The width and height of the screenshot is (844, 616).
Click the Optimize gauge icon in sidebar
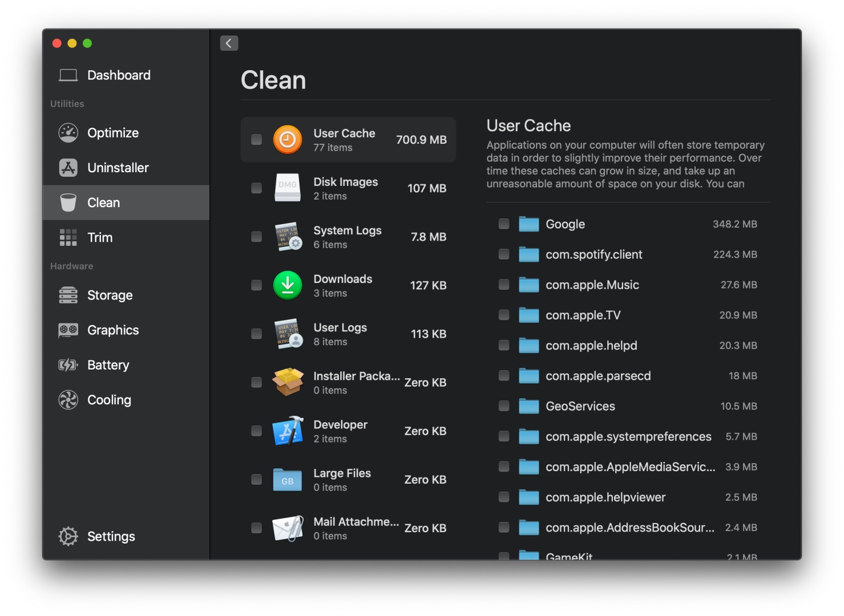pyautogui.click(x=68, y=133)
